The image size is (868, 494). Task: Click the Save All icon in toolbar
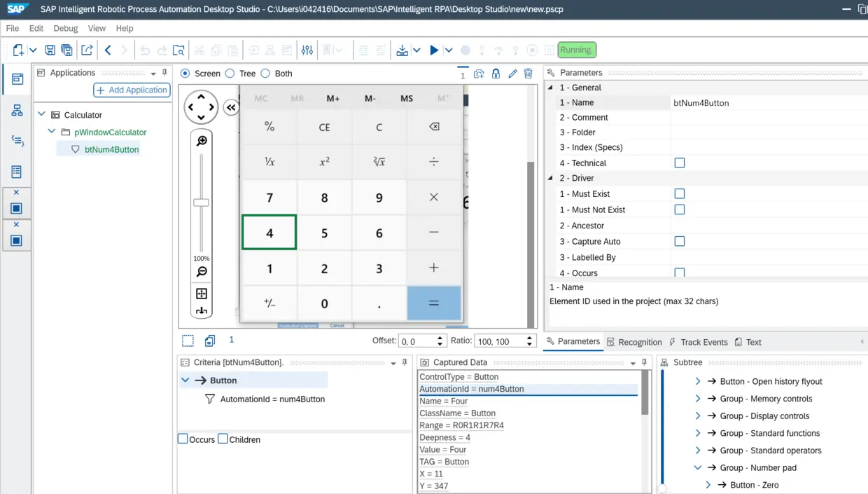66,50
